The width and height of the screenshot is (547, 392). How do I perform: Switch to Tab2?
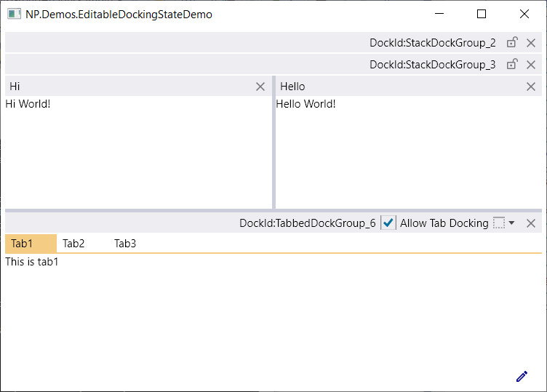(73, 244)
